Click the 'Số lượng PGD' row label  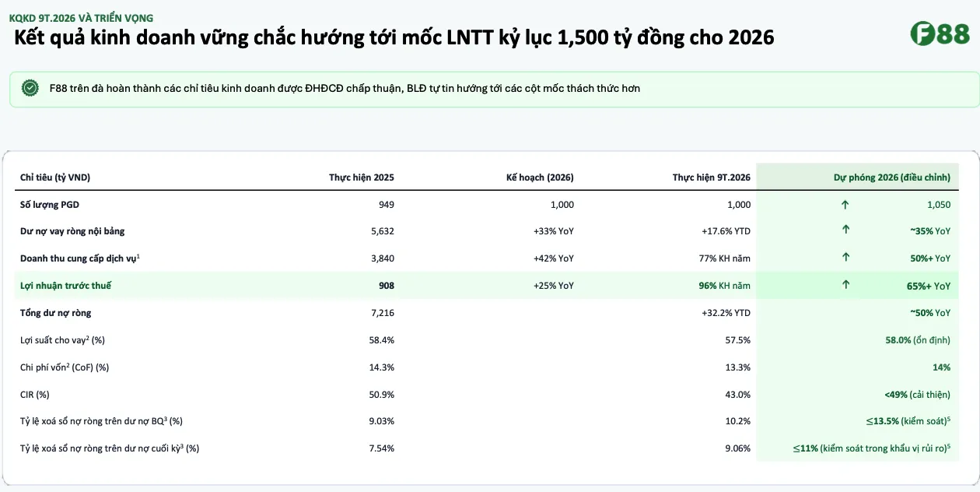[x=50, y=205]
